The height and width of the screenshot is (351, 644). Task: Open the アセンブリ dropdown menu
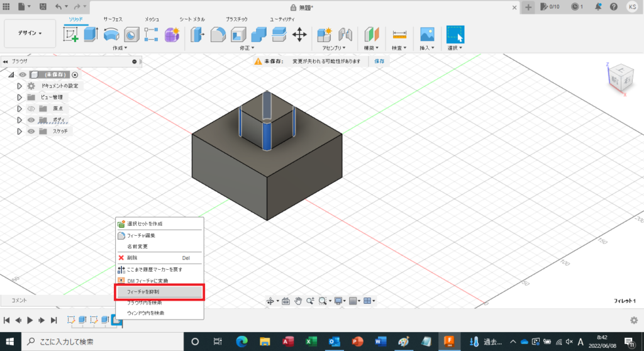pos(334,48)
